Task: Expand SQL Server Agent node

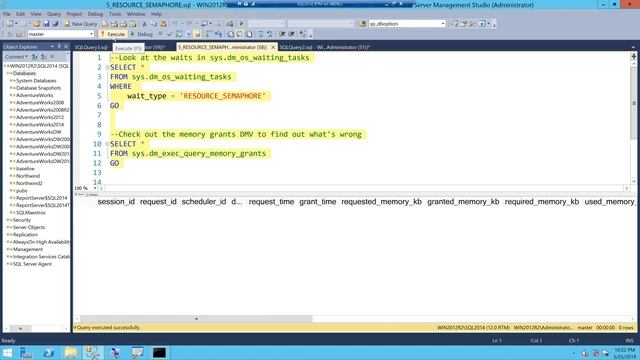Action: coord(8,264)
